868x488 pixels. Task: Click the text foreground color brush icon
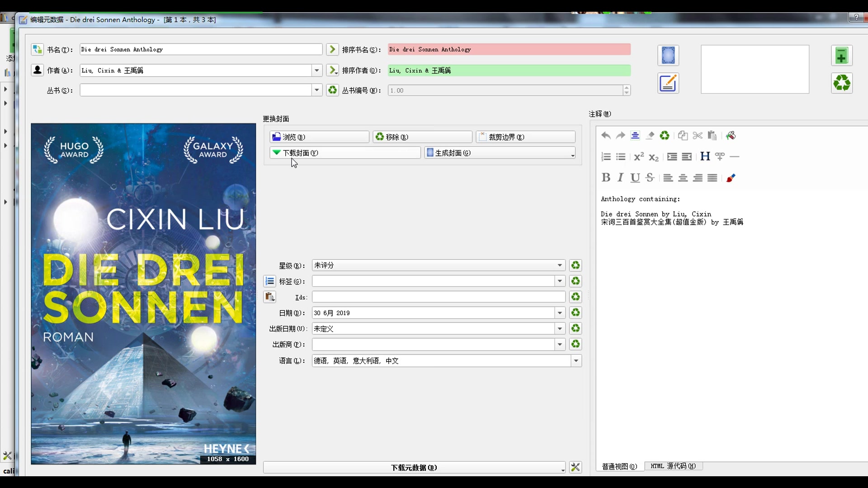coord(731,178)
